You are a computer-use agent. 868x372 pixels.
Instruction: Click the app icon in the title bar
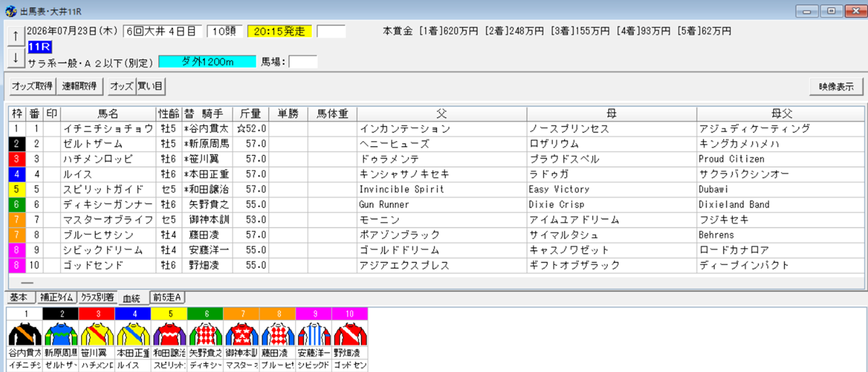click(x=10, y=10)
